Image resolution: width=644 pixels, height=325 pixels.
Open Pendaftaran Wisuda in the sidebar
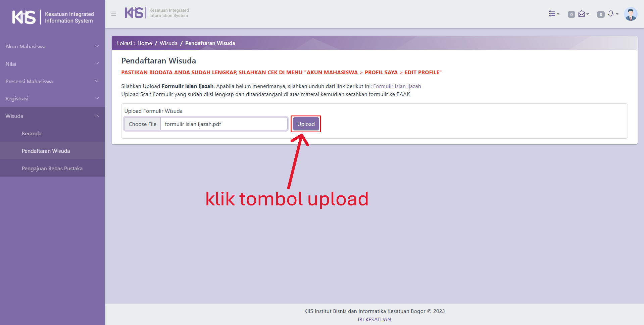tap(46, 151)
